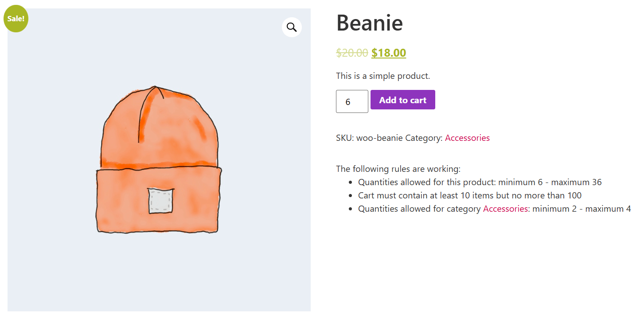644x318 pixels.
Task: Click the woo-beanie SKU text
Action: coord(379,138)
